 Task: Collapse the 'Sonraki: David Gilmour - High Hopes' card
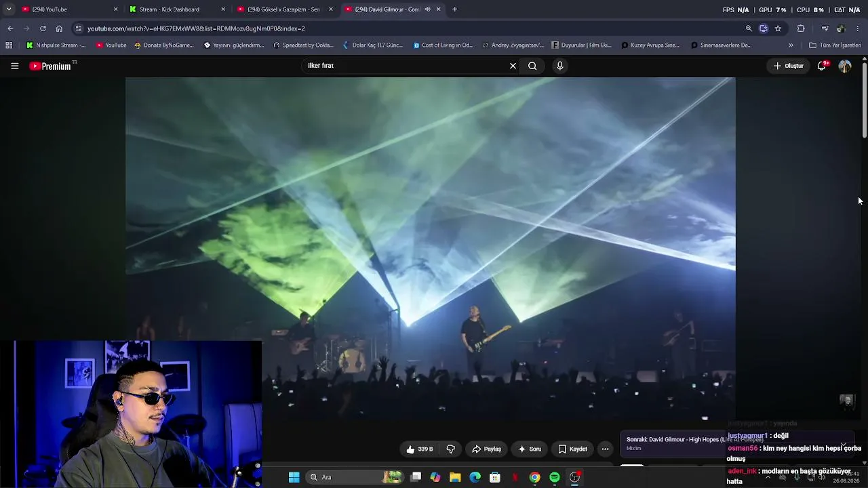point(843,445)
